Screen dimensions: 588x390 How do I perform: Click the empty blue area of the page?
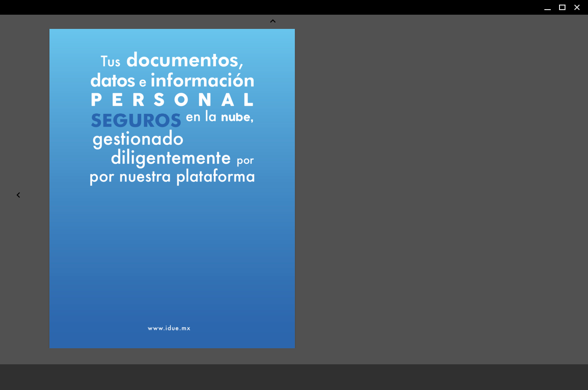pos(172,257)
